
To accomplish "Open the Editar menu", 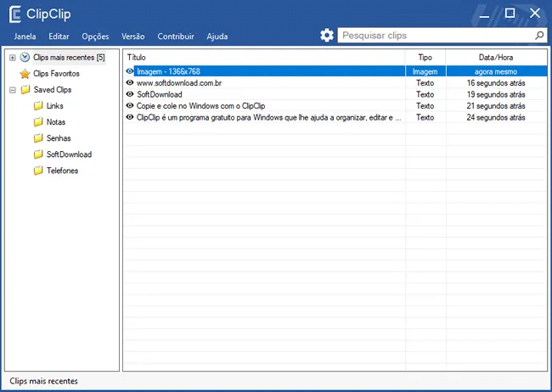I will [x=59, y=36].
